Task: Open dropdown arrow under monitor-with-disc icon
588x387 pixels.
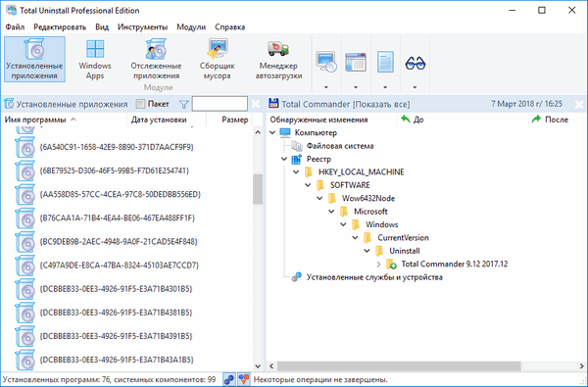Action: pyautogui.click(x=326, y=87)
